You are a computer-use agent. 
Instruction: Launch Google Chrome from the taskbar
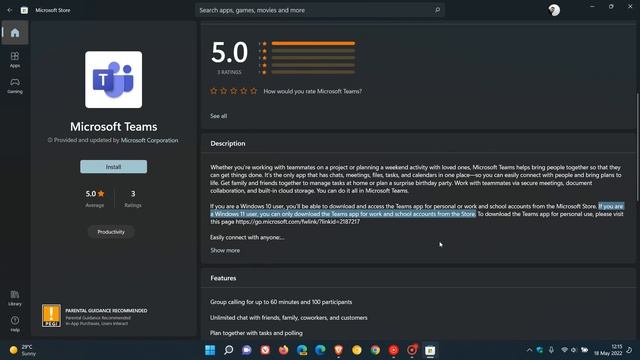(375, 350)
